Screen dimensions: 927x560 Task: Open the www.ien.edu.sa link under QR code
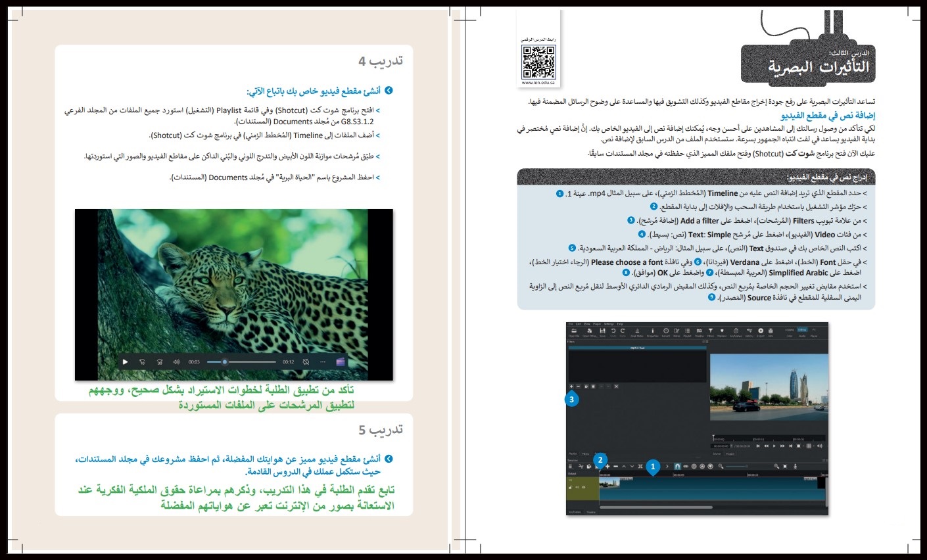538,83
